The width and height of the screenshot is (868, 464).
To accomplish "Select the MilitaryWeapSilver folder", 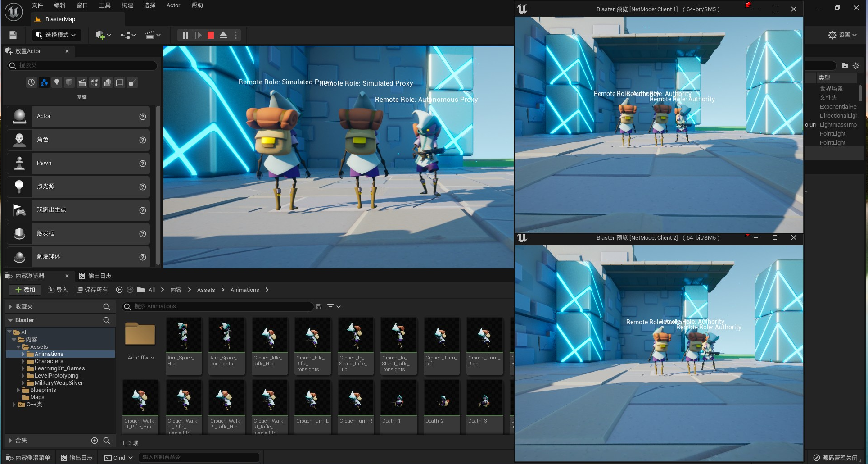I will tap(59, 383).
